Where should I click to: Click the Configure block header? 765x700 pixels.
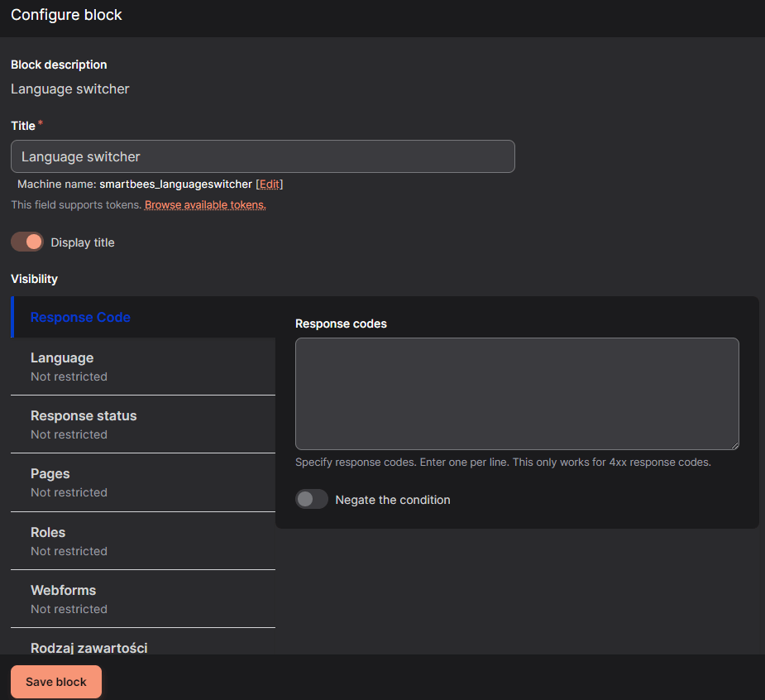coord(66,15)
